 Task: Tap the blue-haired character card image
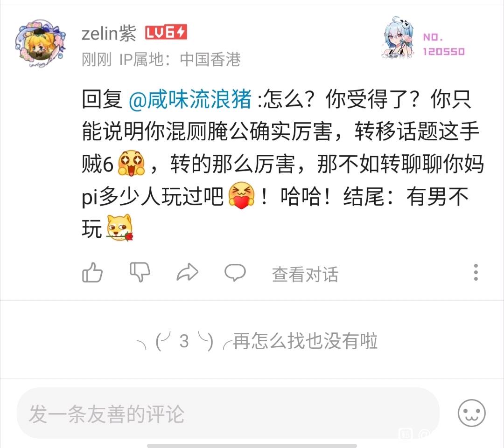coord(398,38)
